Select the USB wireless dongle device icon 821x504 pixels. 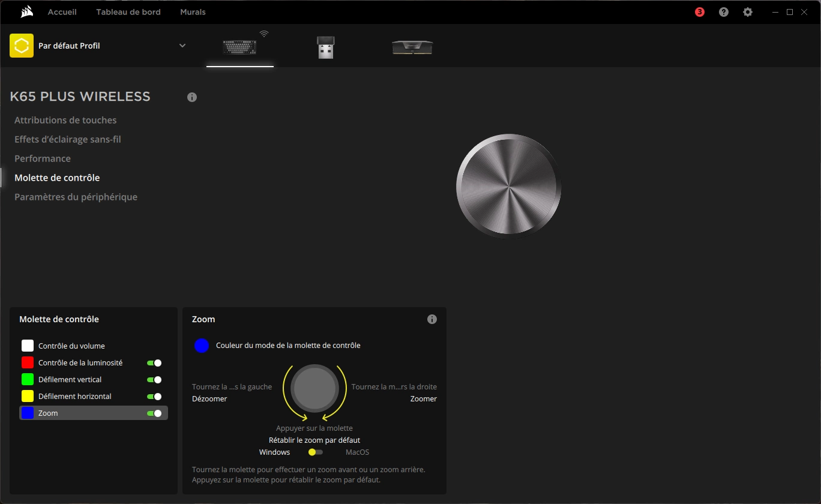(325, 47)
